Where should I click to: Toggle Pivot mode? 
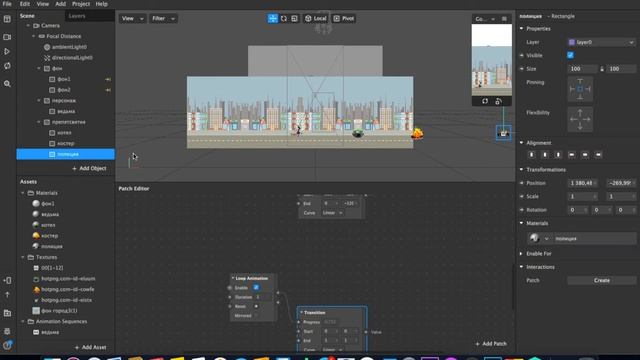coord(344,18)
